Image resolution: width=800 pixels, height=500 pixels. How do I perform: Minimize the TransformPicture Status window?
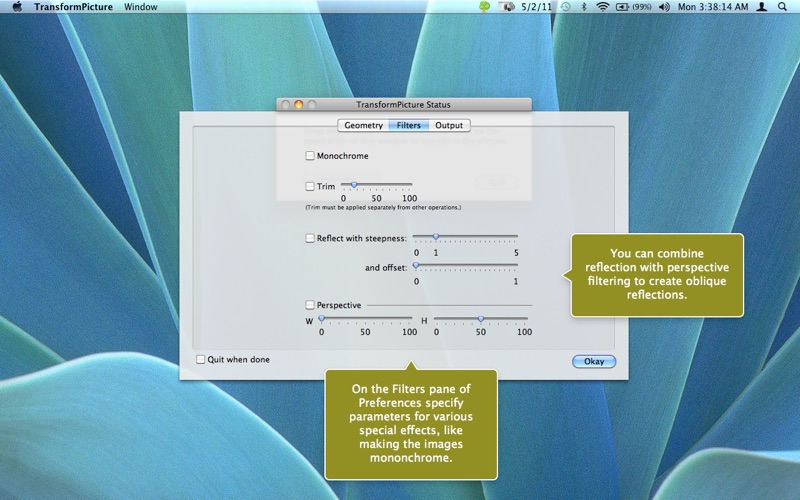[x=298, y=105]
